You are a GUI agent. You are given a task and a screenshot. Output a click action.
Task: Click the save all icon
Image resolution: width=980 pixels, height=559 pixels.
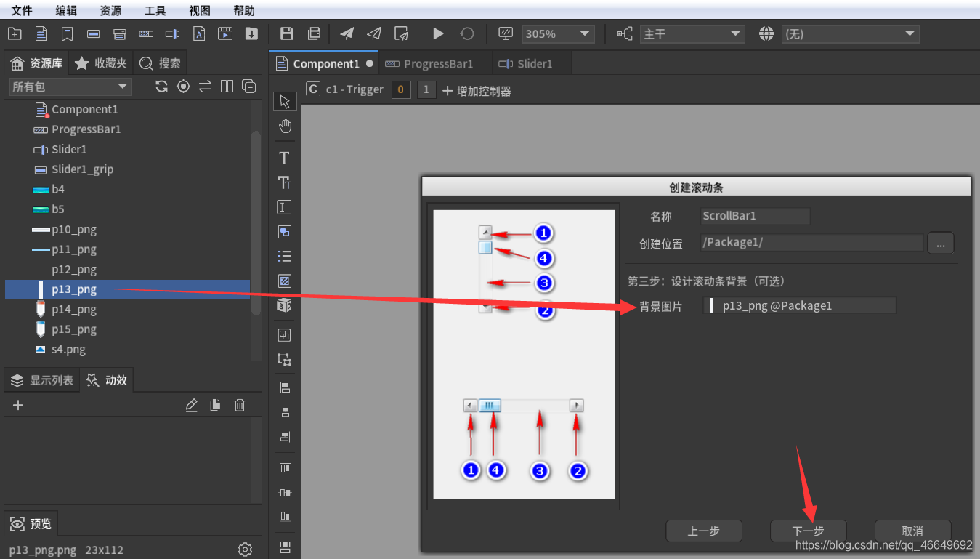pos(314,34)
